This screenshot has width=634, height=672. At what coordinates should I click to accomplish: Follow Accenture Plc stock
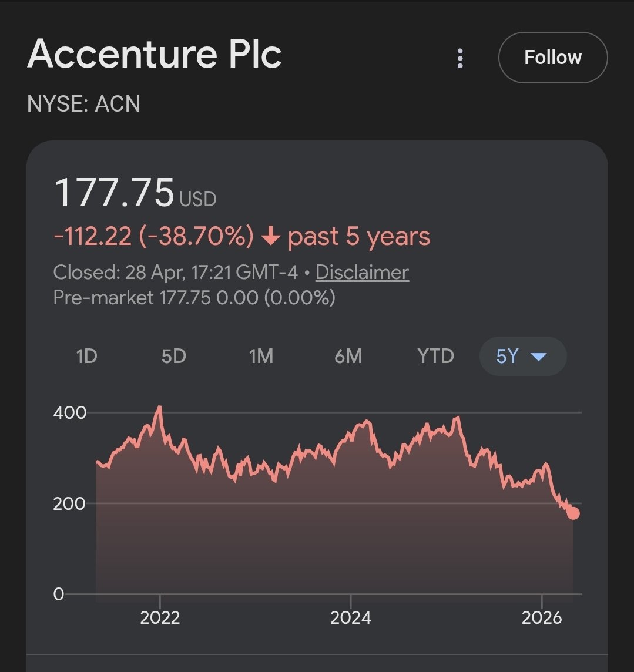552,58
